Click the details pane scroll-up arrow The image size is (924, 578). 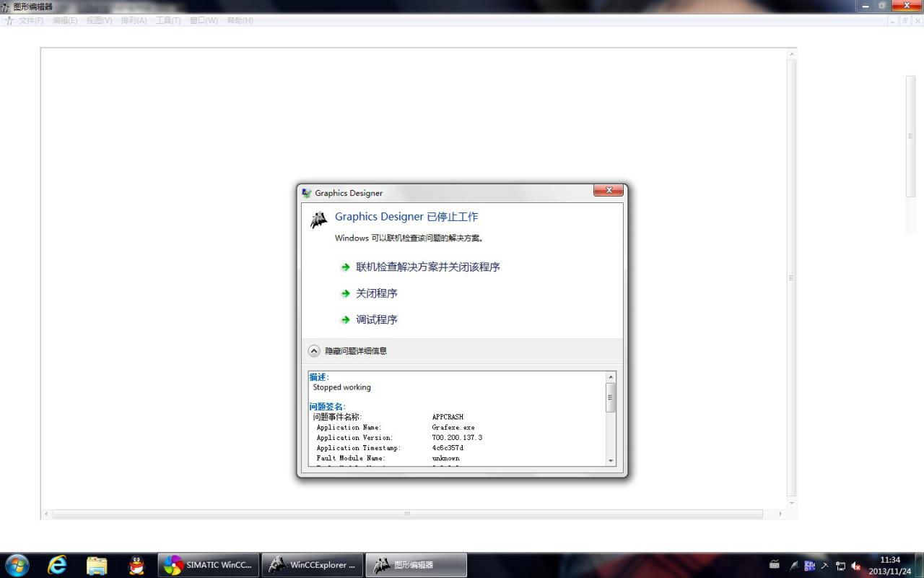point(611,377)
